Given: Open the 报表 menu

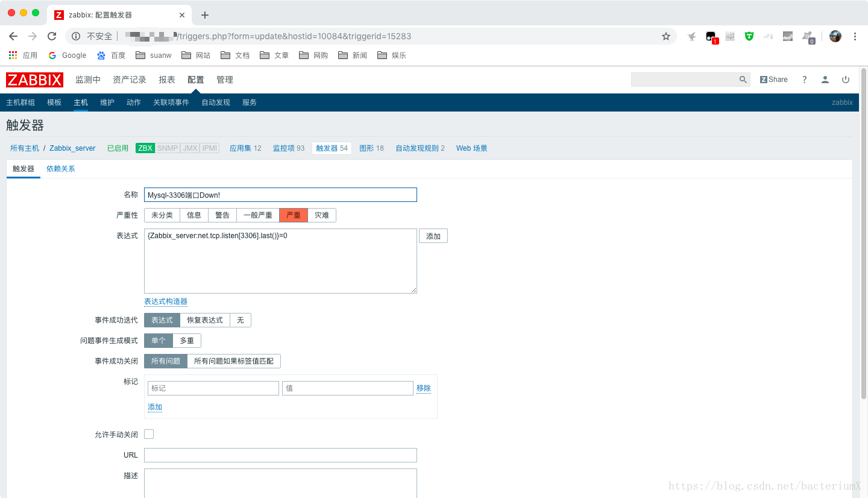Looking at the screenshot, I should (x=167, y=80).
